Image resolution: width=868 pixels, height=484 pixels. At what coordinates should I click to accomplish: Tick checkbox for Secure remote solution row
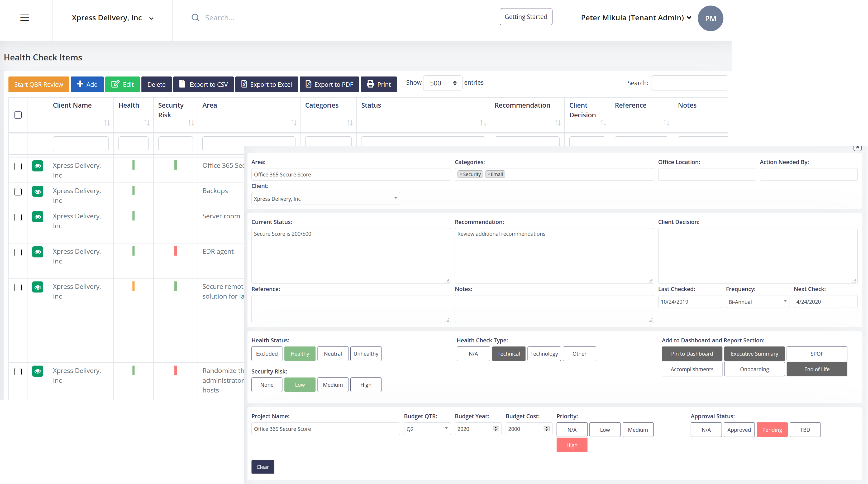point(18,287)
